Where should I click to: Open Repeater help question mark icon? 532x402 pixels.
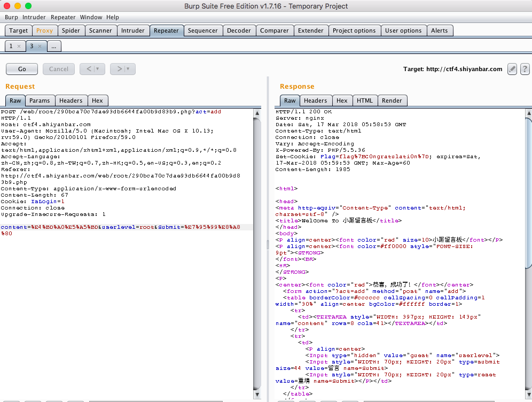coord(525,69)
